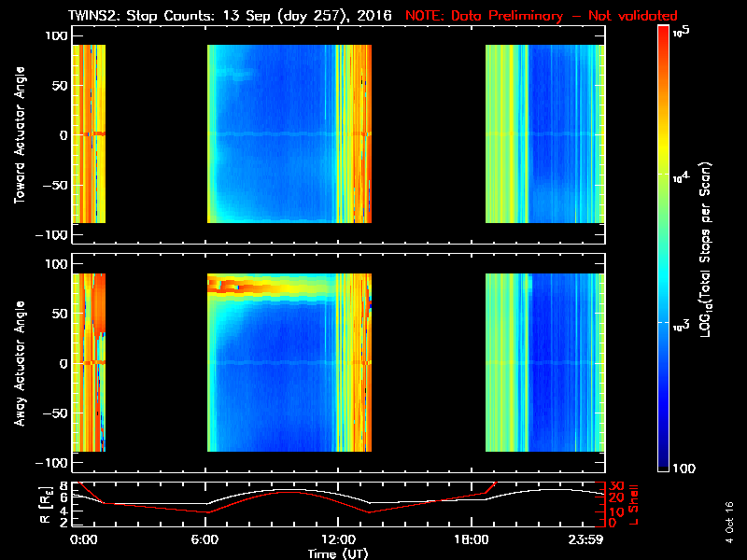Screen dimensions: 747x560
Task: Click the red "20" L Shell tick label
Action: point(616,498)
